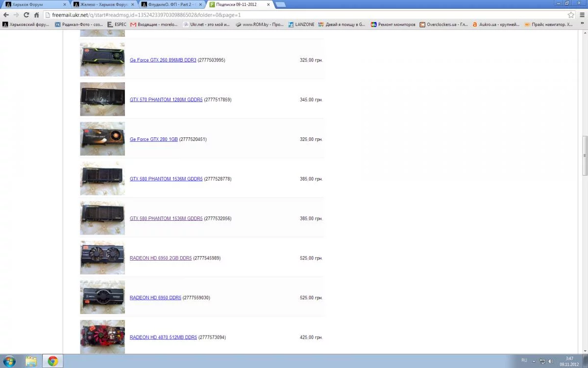The image size is (588, 368).
Task: Open the RADEON HD 4870 512MB DDR5 link
Action: (163, 338)
